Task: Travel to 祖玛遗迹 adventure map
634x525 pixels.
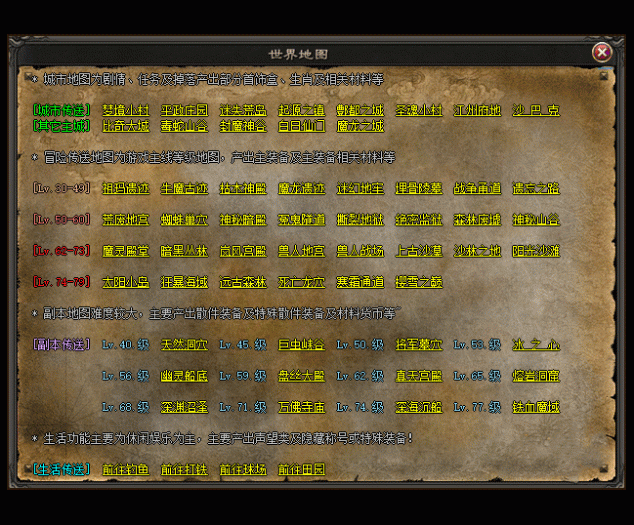Action: tap(126, 188)
